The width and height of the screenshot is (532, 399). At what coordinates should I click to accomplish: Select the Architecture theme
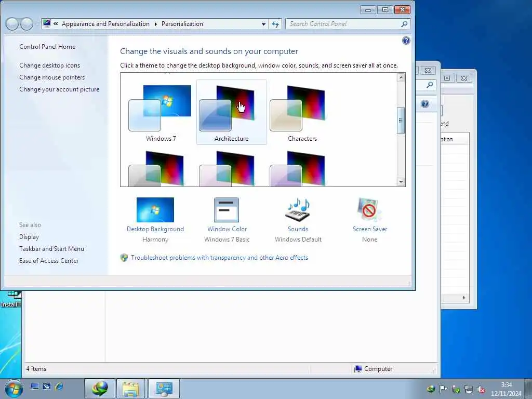tap(231, 113)
